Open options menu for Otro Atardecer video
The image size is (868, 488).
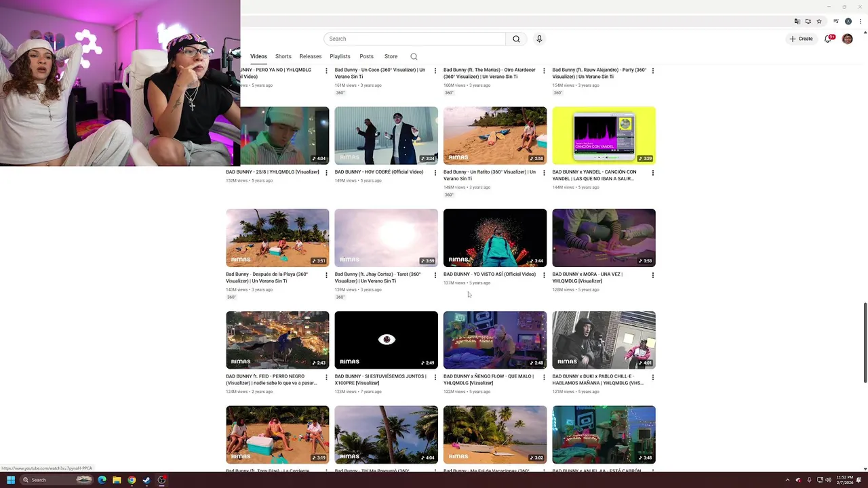click(x=544, y=70)
